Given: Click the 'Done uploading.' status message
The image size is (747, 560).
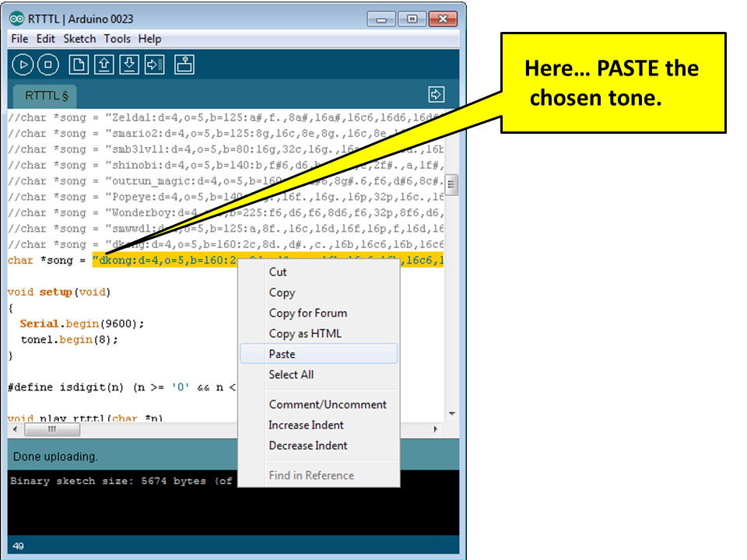Looking at the screenshot, I should tap(55, 457).
